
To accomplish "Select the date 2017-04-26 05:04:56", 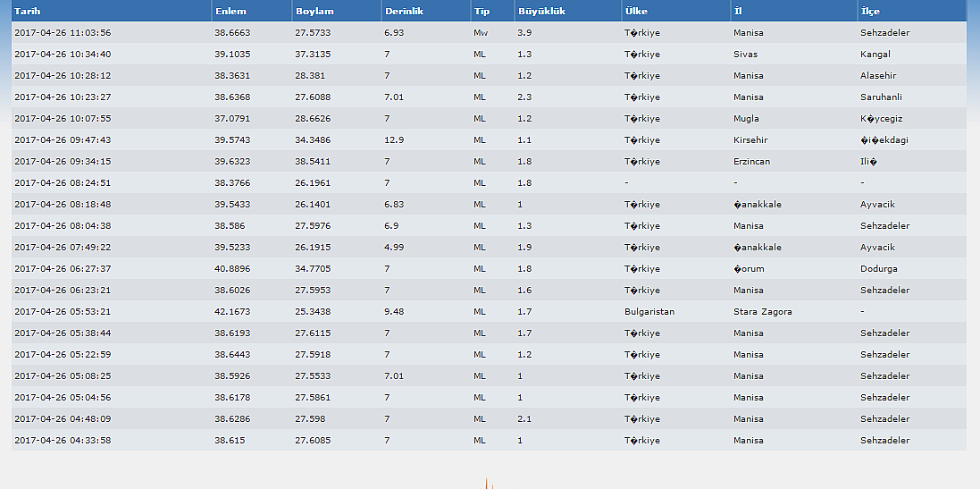I will (x=63, y=397).
